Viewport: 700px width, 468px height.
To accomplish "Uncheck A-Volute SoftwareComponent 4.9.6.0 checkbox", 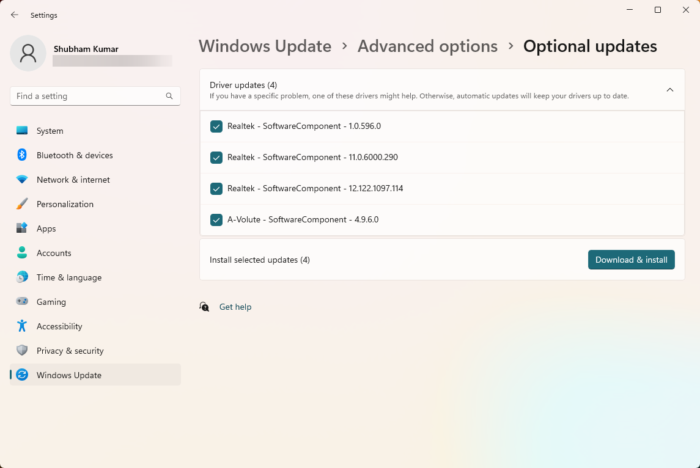I will tap(217, 219).
